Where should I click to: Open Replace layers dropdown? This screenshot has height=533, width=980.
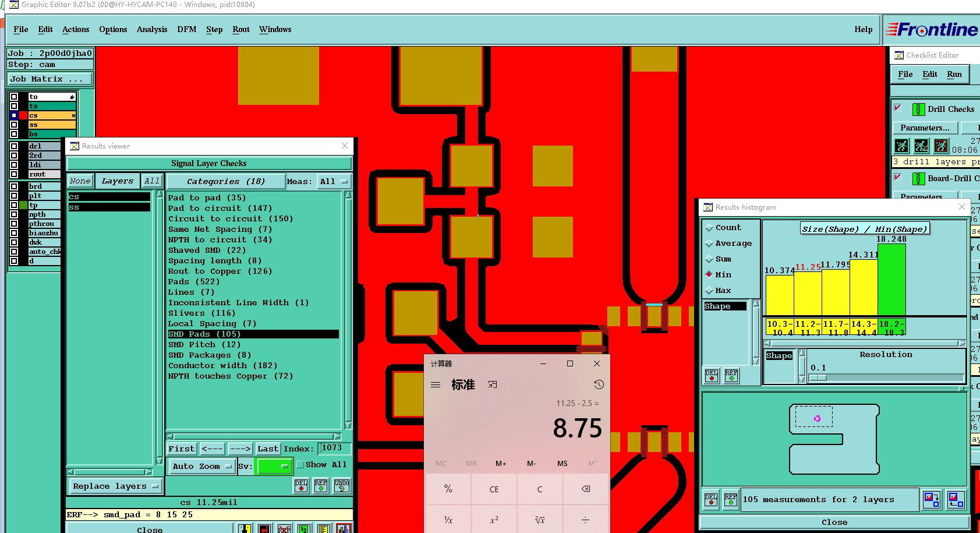click(115, 486)
